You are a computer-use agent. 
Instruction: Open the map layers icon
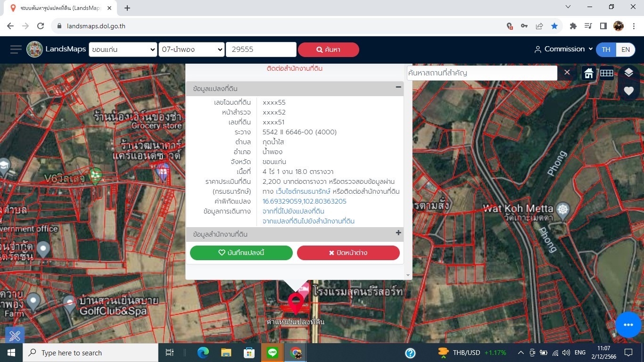click(628, 73)
